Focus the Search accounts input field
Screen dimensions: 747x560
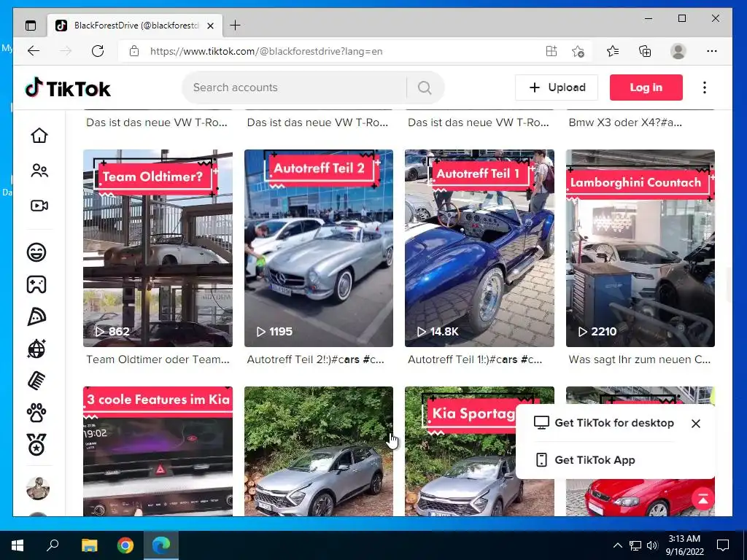295,87
